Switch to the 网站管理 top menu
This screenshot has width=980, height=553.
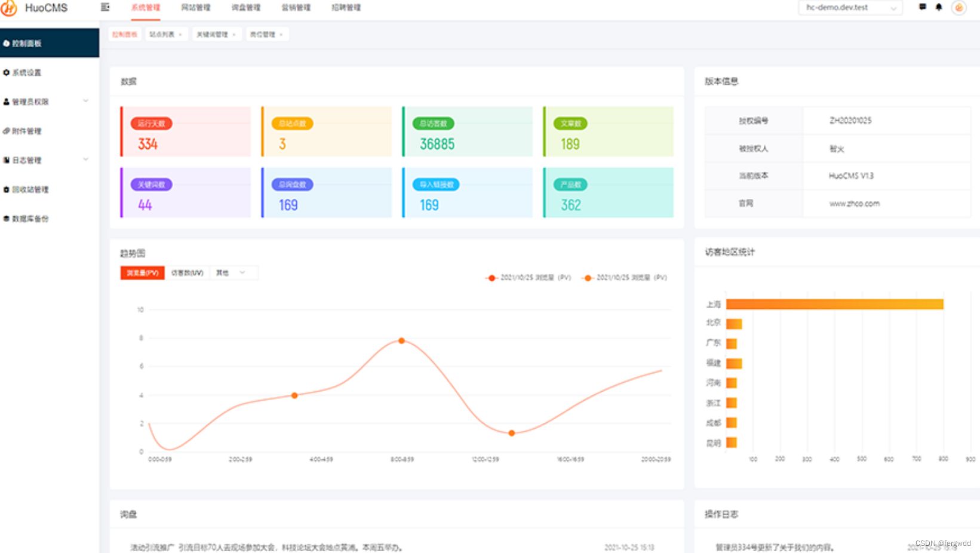(195, 8)
